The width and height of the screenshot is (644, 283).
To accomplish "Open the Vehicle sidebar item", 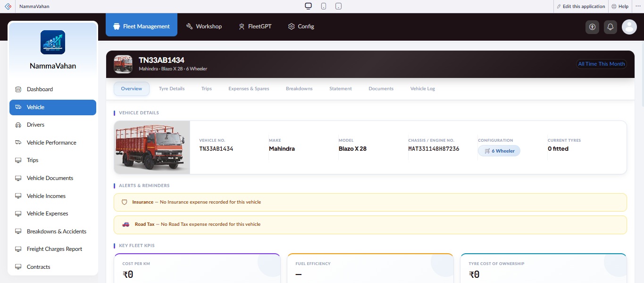I will click(53, 107).
